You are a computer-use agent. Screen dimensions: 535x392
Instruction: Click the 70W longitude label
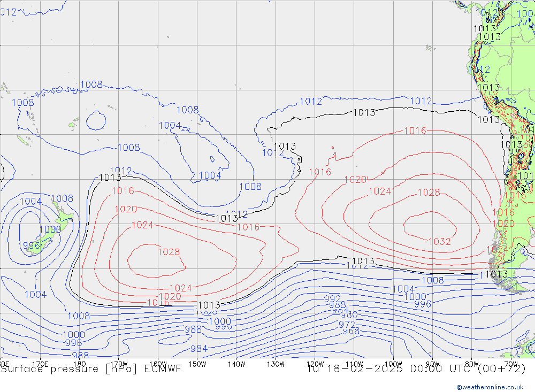coord(511,364)
